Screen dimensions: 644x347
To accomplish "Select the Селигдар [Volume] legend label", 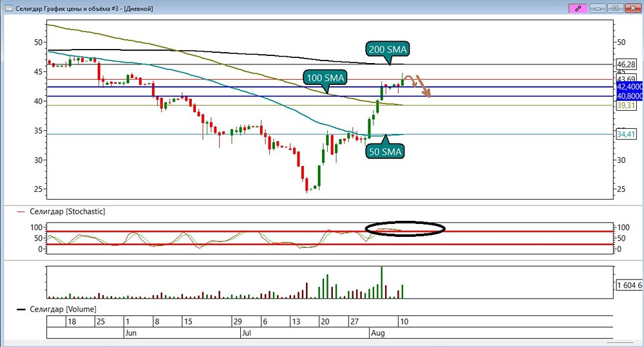I will 63,309.
